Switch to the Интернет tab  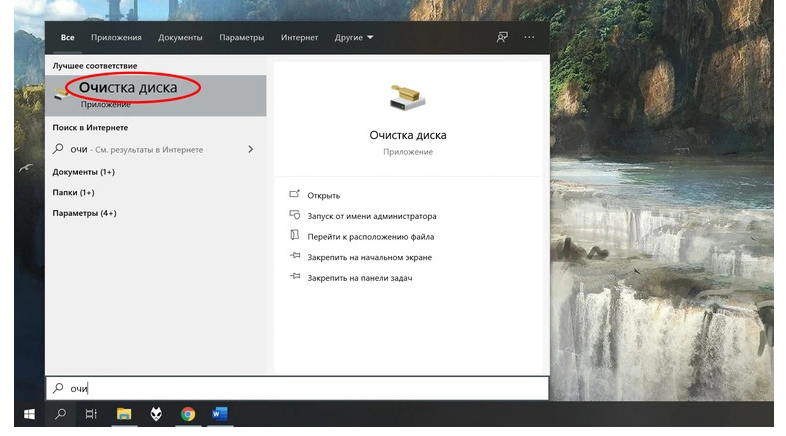(299, 38)
